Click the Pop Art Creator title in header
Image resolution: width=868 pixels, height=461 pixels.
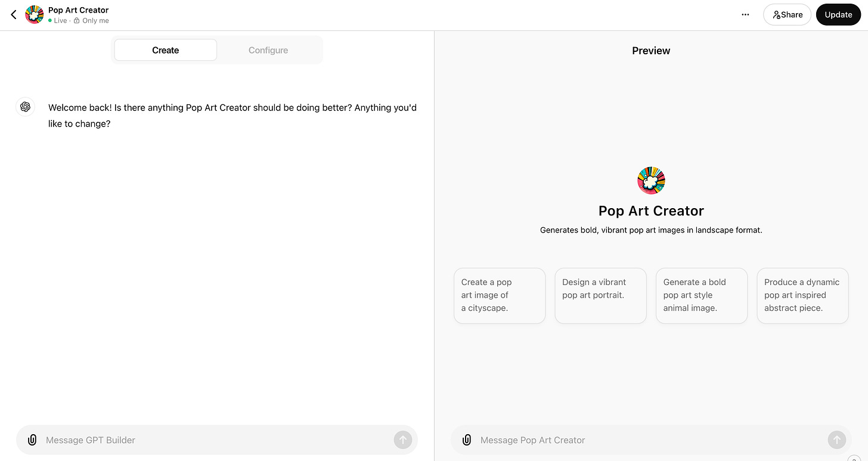point(79,10)
